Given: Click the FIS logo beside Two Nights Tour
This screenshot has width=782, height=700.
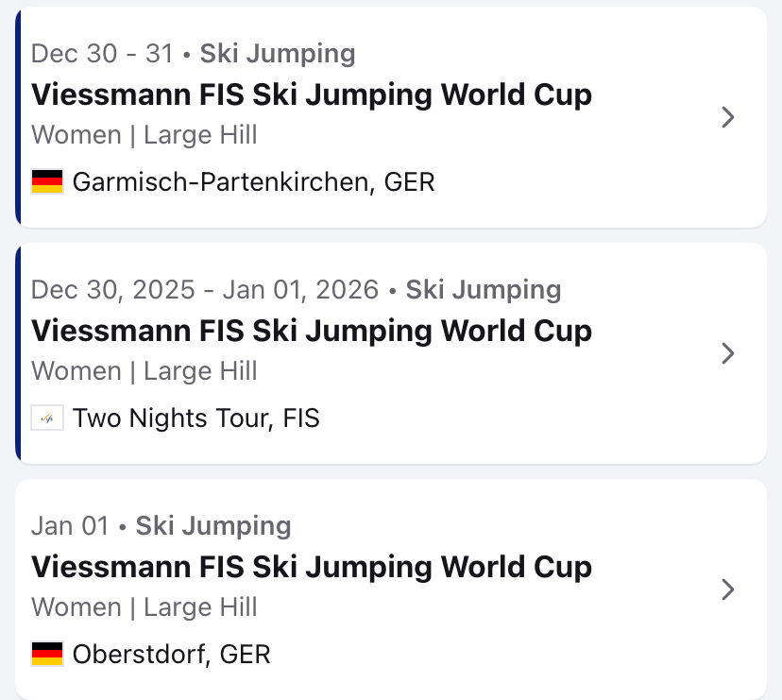Looking at the screenshot, I should (x=47, y=418).
